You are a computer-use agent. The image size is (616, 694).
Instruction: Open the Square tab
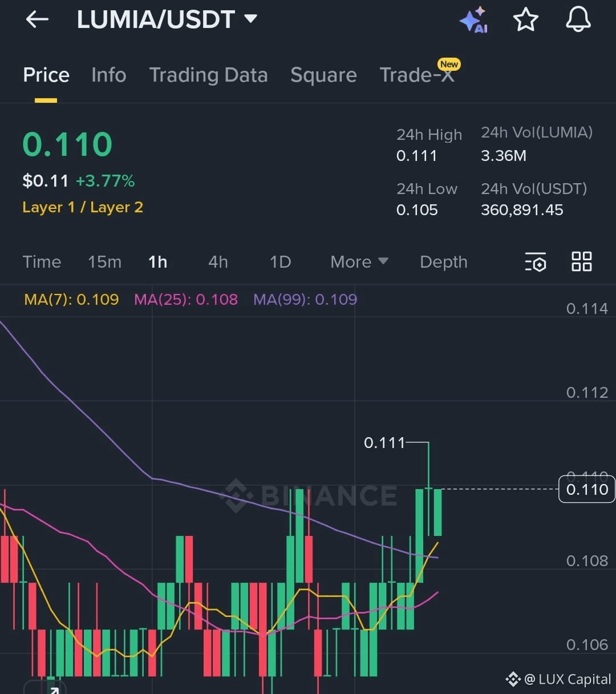point(323,75)
